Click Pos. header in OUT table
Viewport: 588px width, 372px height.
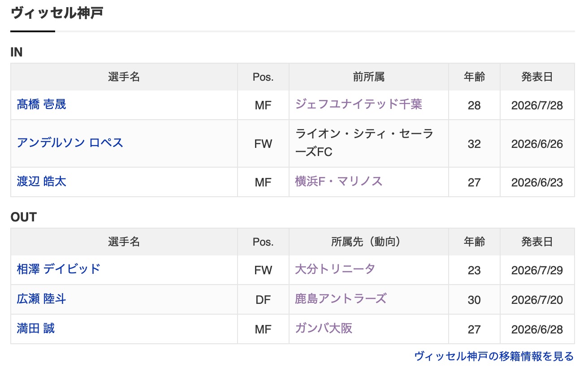(x=263, y=242)
